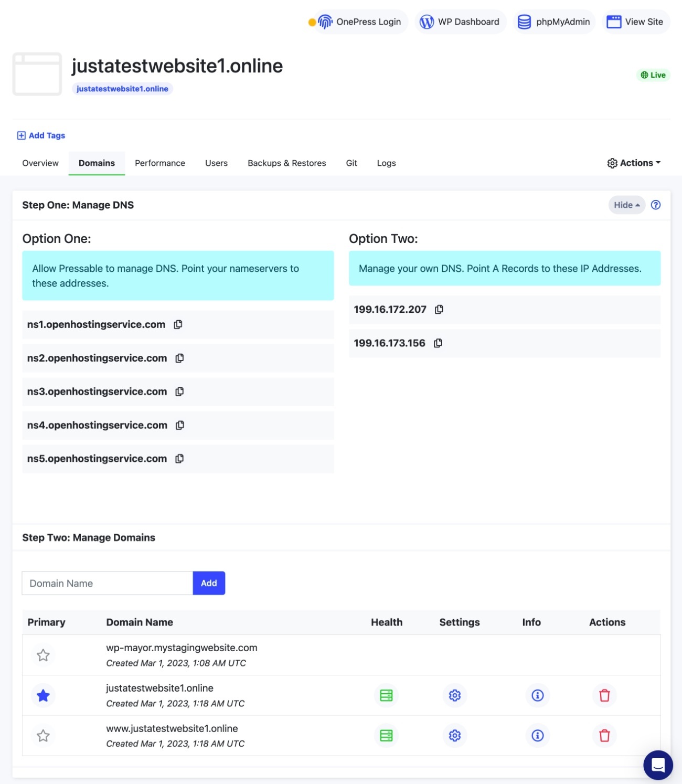Copy the ns4.openhostingservice.com nameserver
This screenshot has height=784, width=682.
tap(180, 425)
